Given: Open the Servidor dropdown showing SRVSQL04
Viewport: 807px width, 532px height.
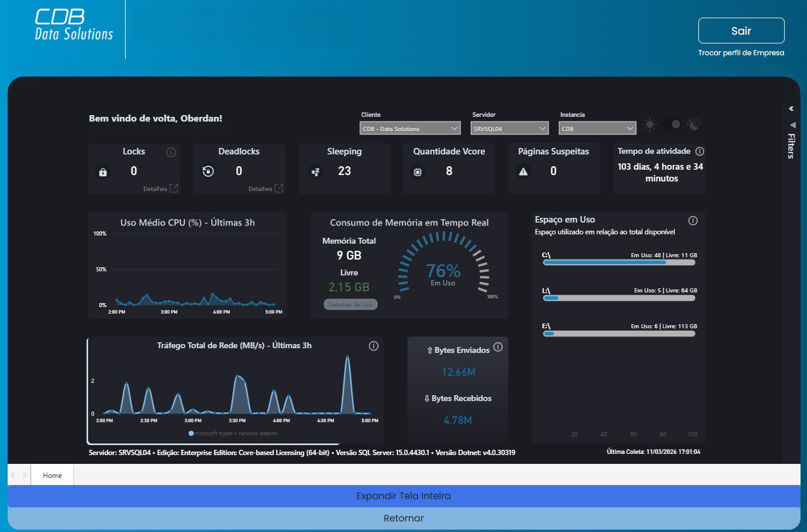Looking at the screenshot, I should coord(510,129).
